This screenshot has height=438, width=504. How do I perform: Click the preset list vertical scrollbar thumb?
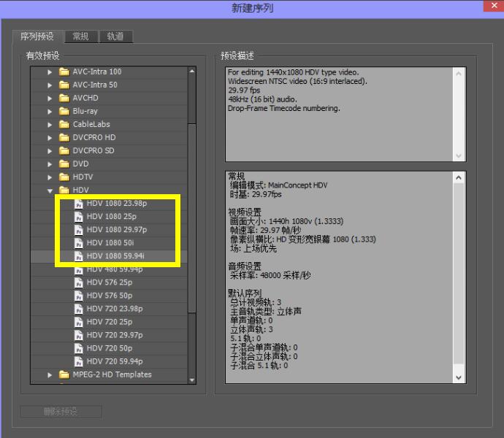click(192, 218)
